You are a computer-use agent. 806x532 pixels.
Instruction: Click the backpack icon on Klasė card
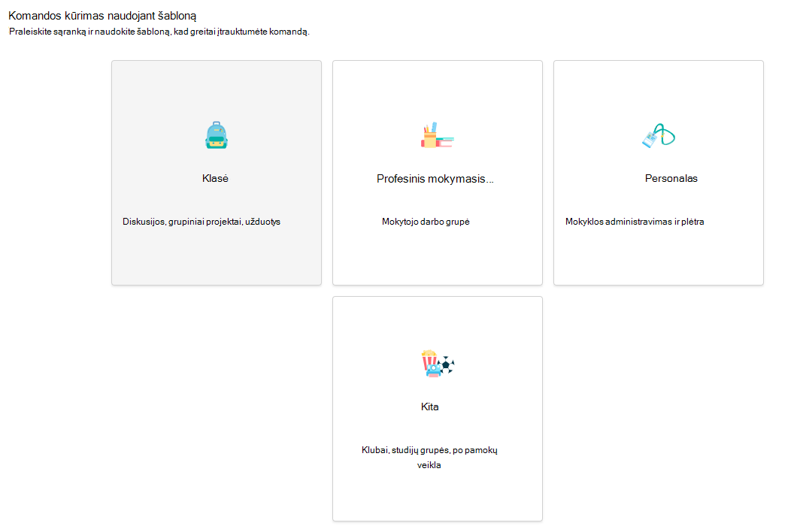(x=217, y=135)
